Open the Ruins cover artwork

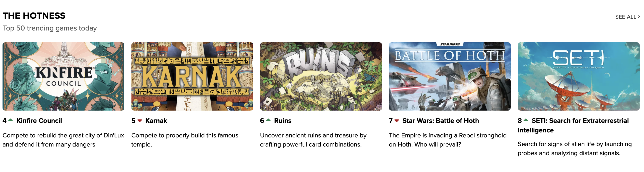[x=321, y=76]
